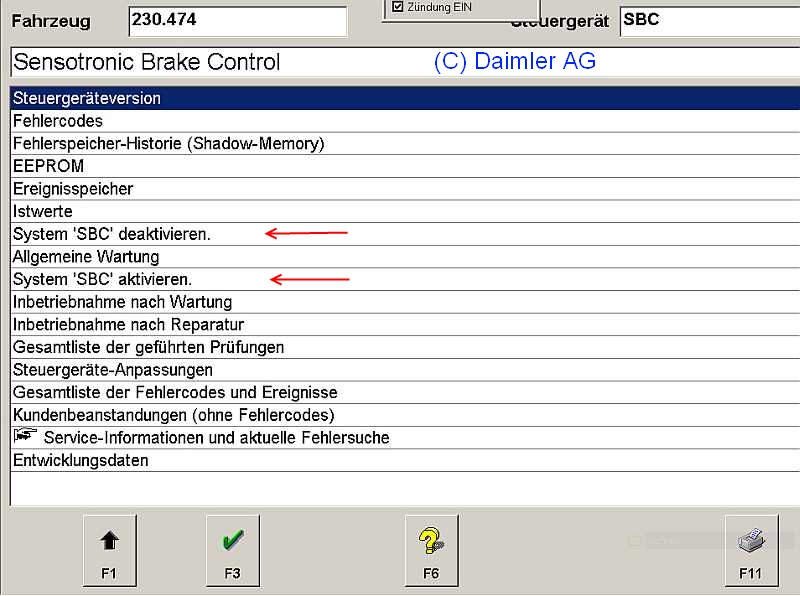The width and height of the screenshot is (800, 596).
Task: Choose System 'SBC' deaktivieren
Action: (x=112, y=234)
